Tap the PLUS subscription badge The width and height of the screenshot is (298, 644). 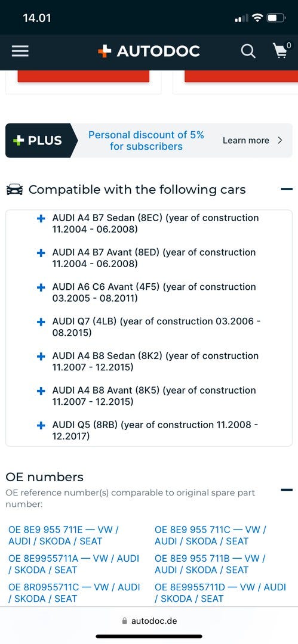point(38,141)
